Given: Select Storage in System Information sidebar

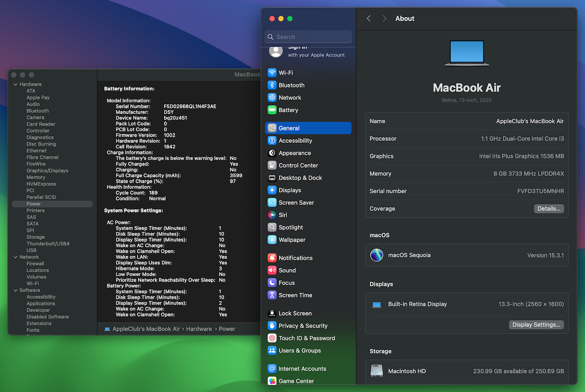Looking at the screenshot, I should coord(36,237).
